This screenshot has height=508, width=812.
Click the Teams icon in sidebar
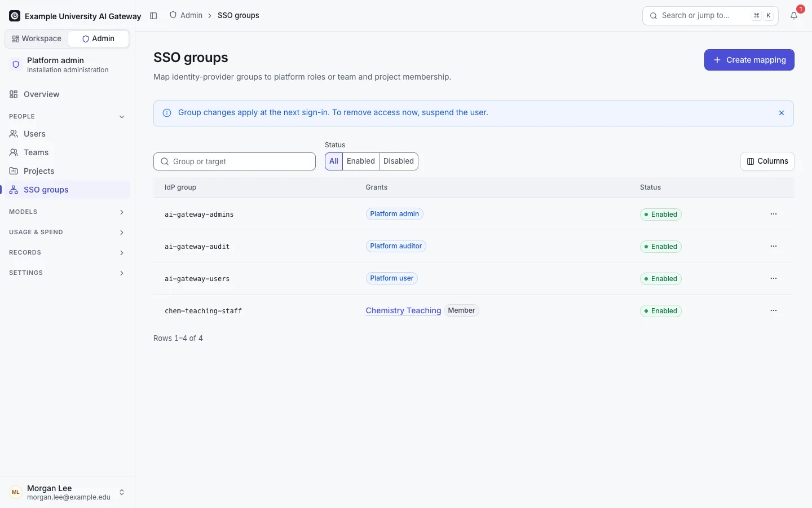pos(14,152)
